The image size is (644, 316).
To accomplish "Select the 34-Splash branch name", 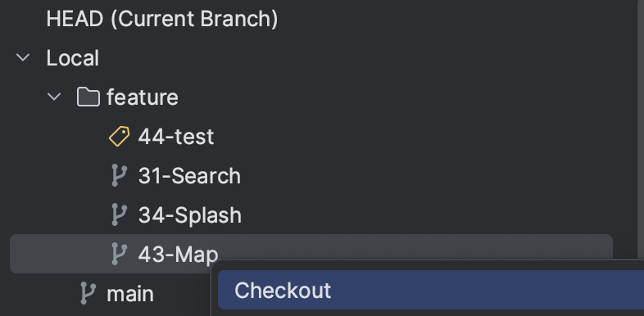I will tap(190, 215).
